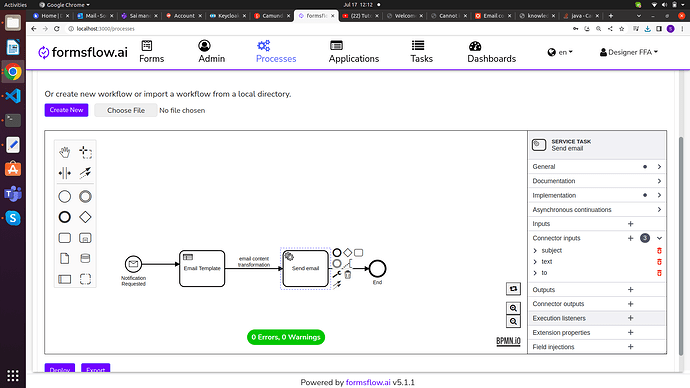Delete Send email with trash icon
The image size is (690, 388).
[x=348, y=275]
